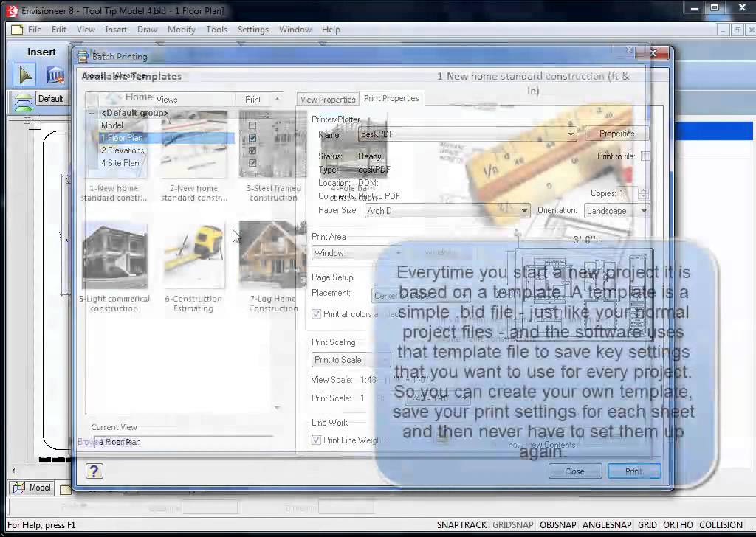Click the folder icon tab next to Model
This screenshot has width=756, height=537.
point(66,489)
